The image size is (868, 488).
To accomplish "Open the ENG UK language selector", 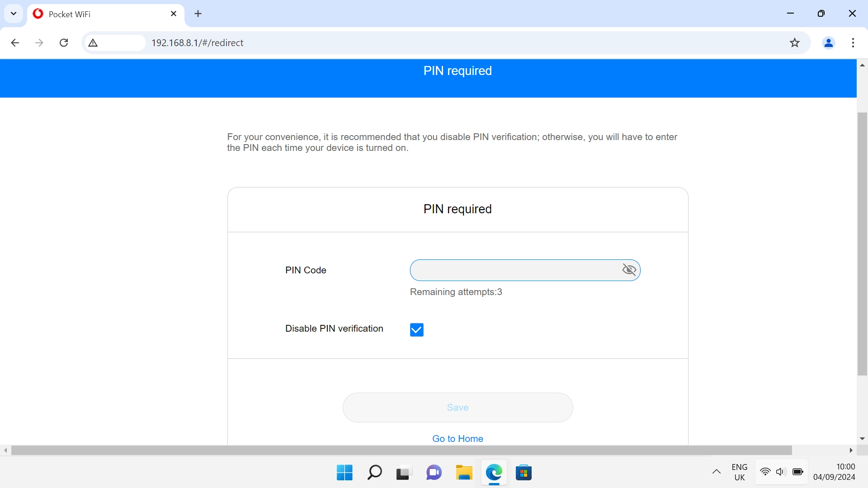I will (x=739, y=472).
